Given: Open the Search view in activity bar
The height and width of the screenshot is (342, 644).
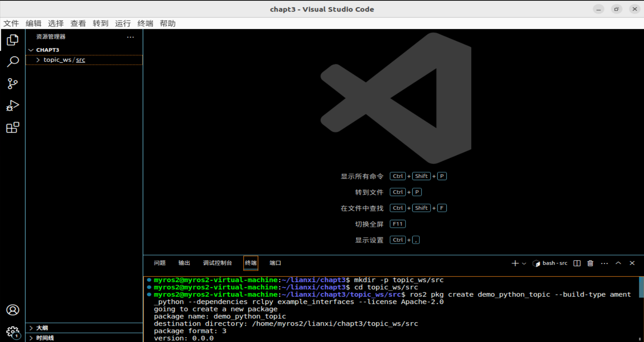Looking at the screenshot, I should [13, 61].
